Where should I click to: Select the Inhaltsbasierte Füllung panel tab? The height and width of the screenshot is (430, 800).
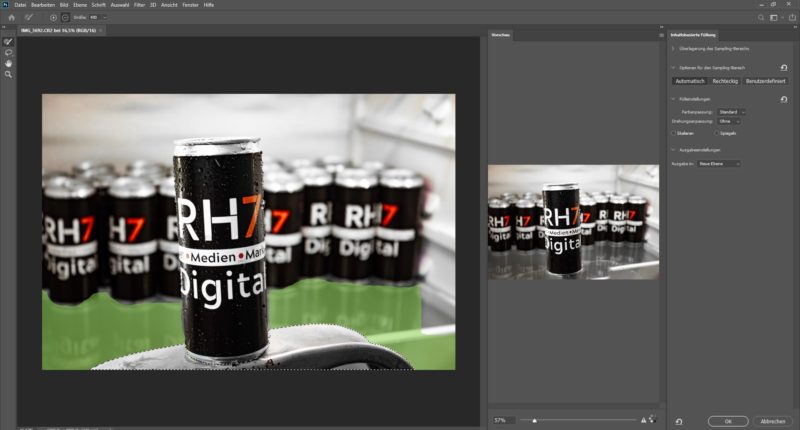pyautogui.click(x=693, y=35)
